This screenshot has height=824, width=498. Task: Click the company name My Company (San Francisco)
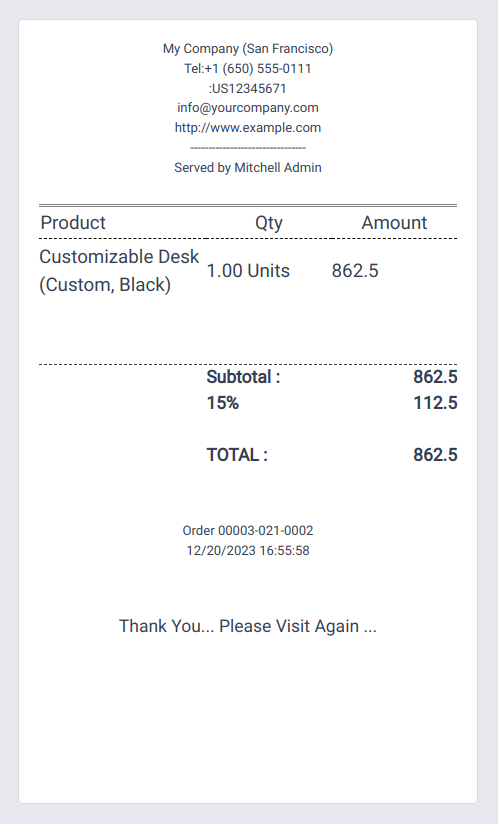coord(248,49)
